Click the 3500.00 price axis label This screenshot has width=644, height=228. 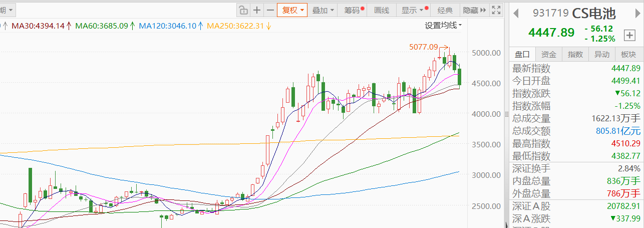pyautogui.click(x=486, y=144)
